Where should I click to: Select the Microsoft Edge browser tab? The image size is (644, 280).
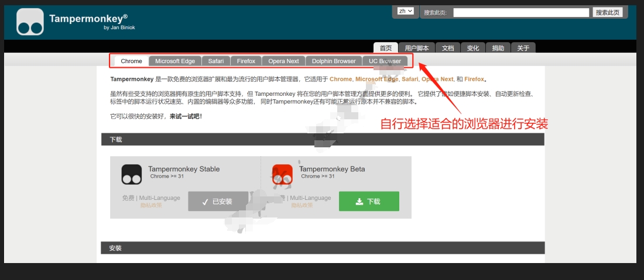[x=175, y=61]
